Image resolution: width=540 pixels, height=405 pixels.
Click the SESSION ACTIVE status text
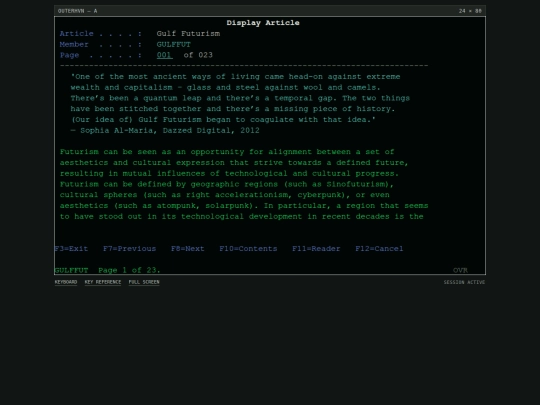click(464, 282)
